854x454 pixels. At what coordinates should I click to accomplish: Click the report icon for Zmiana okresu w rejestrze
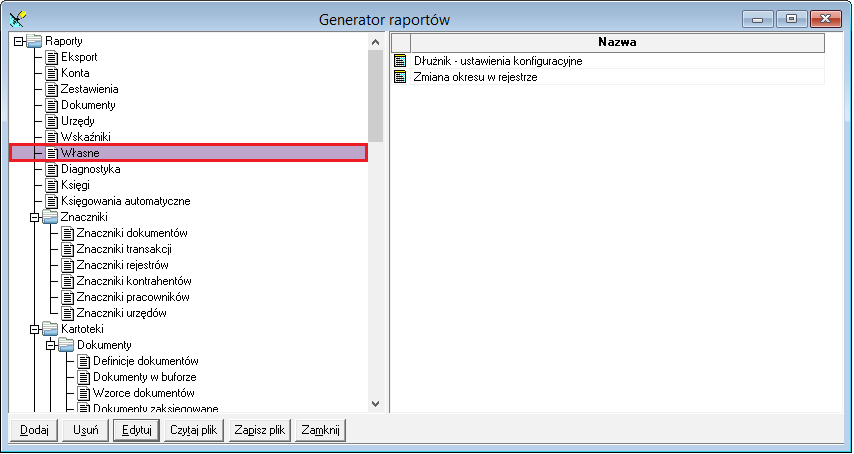point(400,77)
